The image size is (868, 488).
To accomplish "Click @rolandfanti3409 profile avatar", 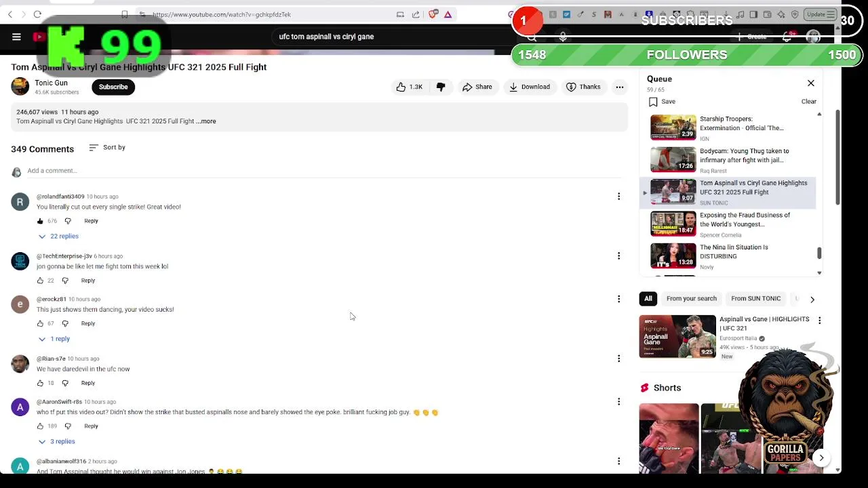I will [x=20, y=202].
